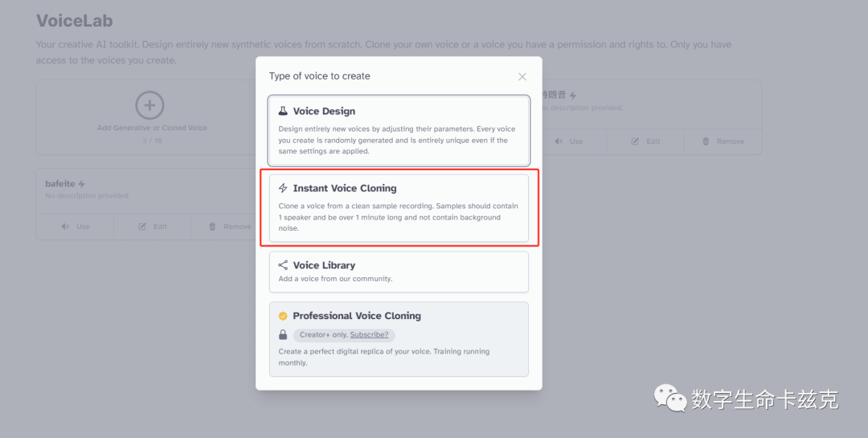Viewport: 868px width, 438px height.
Task: Open the Voice Library option
Action: pos(399,272)
